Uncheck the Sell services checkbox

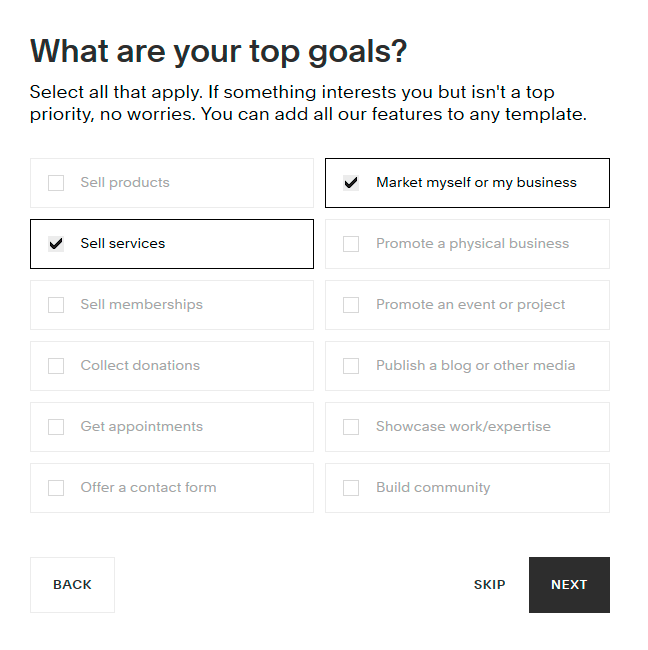(x=56, y=244)
